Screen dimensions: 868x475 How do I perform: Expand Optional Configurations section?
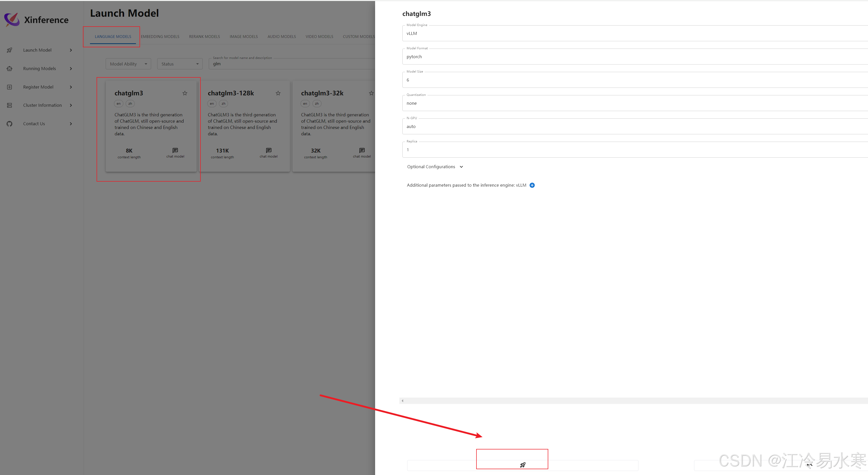pyautogui.click(x=435, y=166)
